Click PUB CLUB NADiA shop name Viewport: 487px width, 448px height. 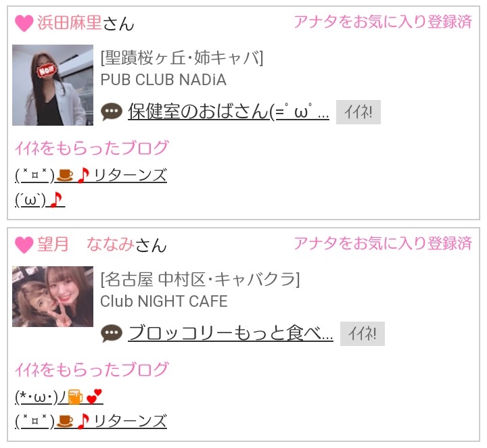pyautogui.click(x=164, y=80)
